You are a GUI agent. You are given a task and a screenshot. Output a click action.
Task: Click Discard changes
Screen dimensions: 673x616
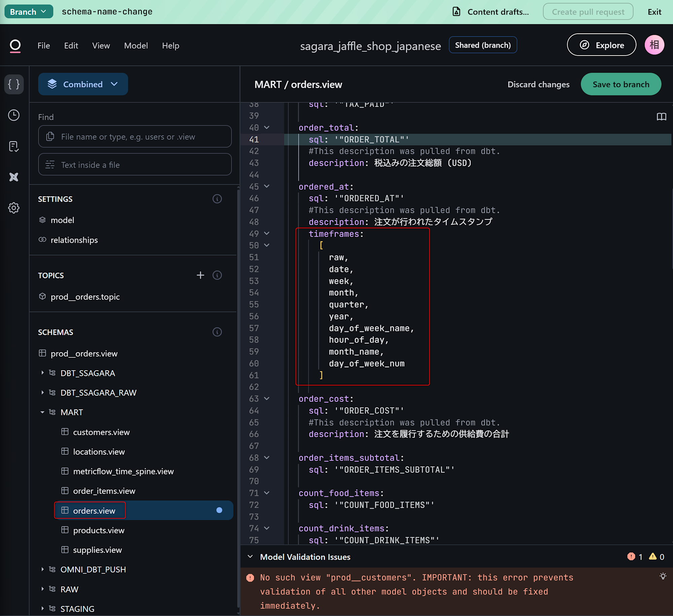[x=538, y=84]
